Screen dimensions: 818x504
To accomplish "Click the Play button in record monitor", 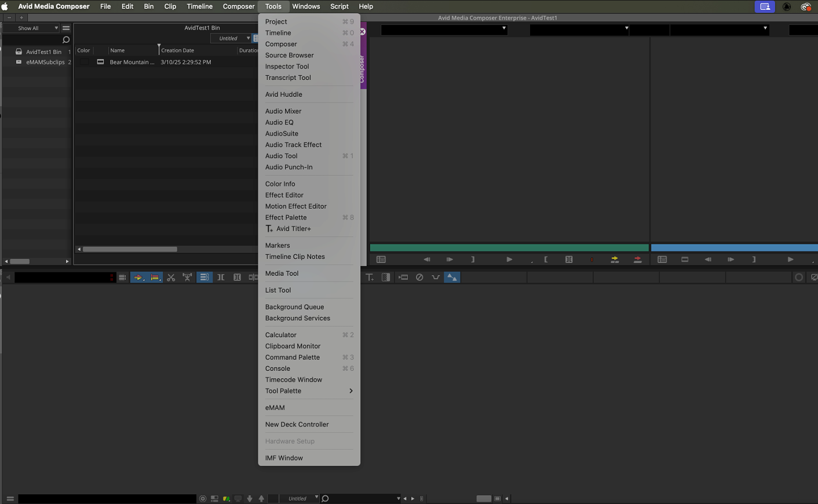I will click(790, 260).
